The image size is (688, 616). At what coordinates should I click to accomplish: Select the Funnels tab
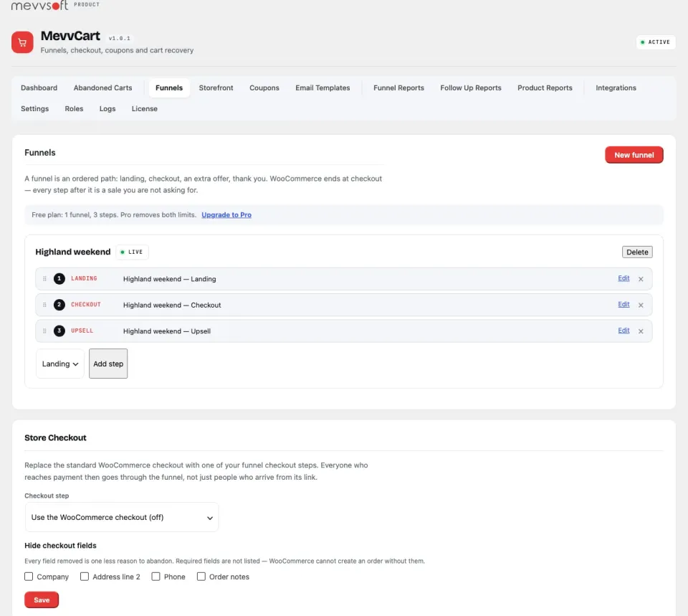tap(169, 87)
